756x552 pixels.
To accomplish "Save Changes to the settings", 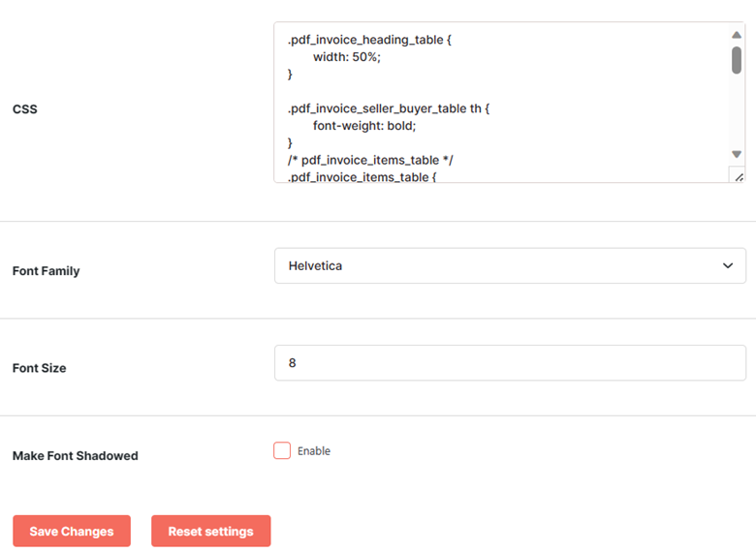I will pos(72,531).
